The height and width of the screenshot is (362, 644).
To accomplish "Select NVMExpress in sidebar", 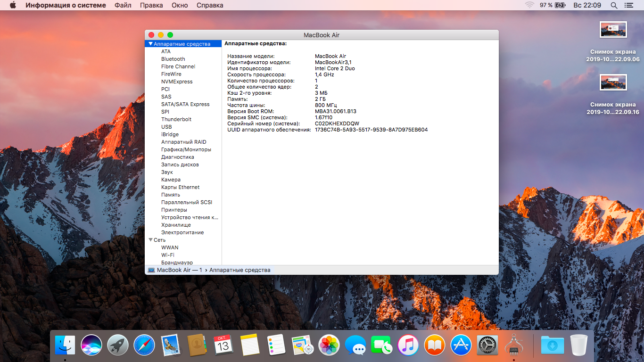I will (177, 82).
